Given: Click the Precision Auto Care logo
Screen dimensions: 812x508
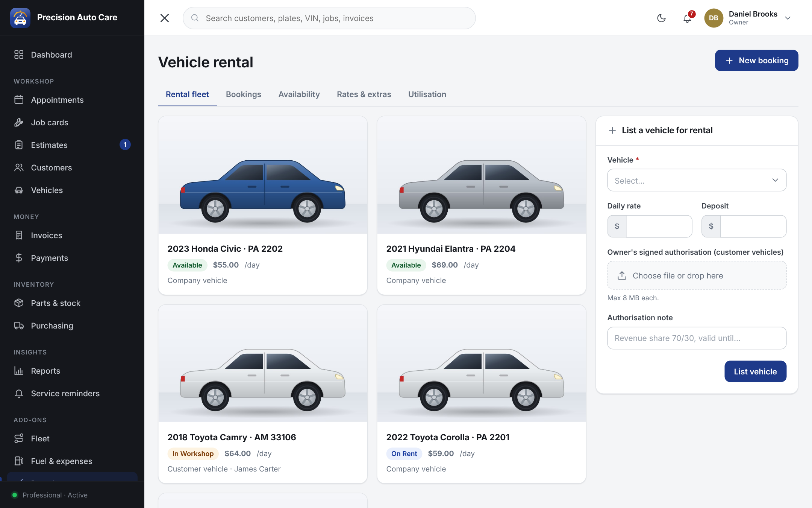Looking at the screenshot, I should pyautogui.click(x=20, y=18).
